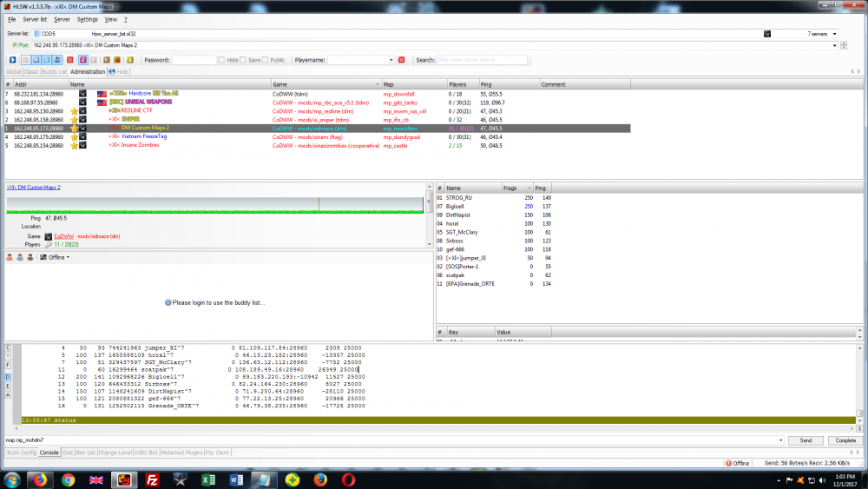868x489 pixels.
Task: Click the 'C' console side button
Action: [9, 347]
